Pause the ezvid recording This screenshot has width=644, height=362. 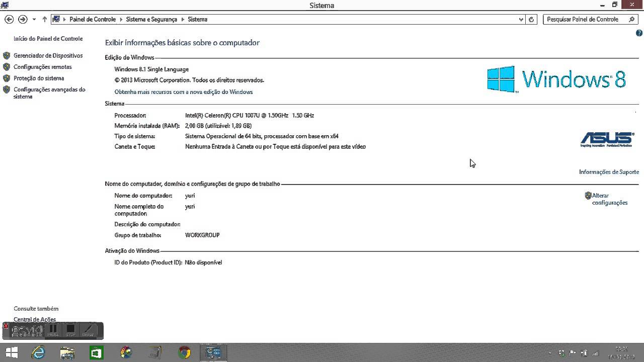(53, 330)
